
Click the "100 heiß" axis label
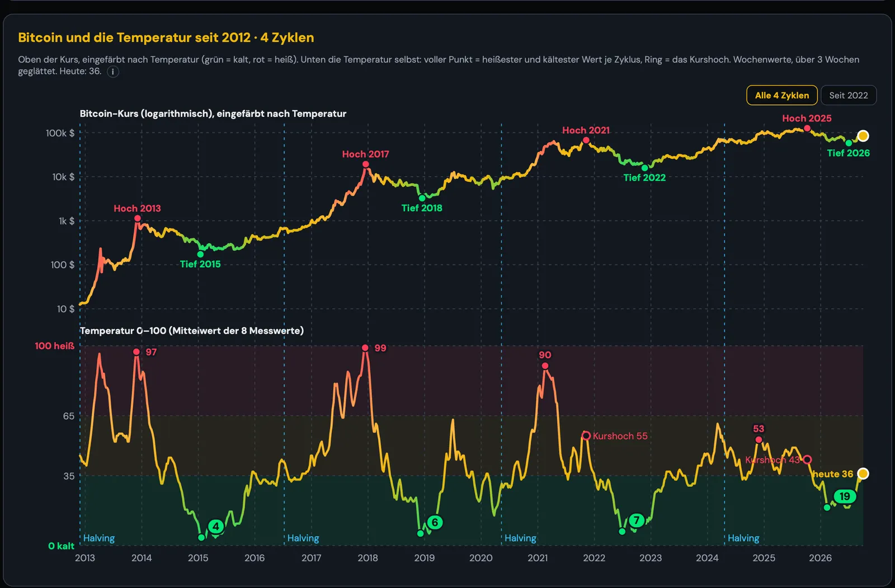click(x=54, y=346)
